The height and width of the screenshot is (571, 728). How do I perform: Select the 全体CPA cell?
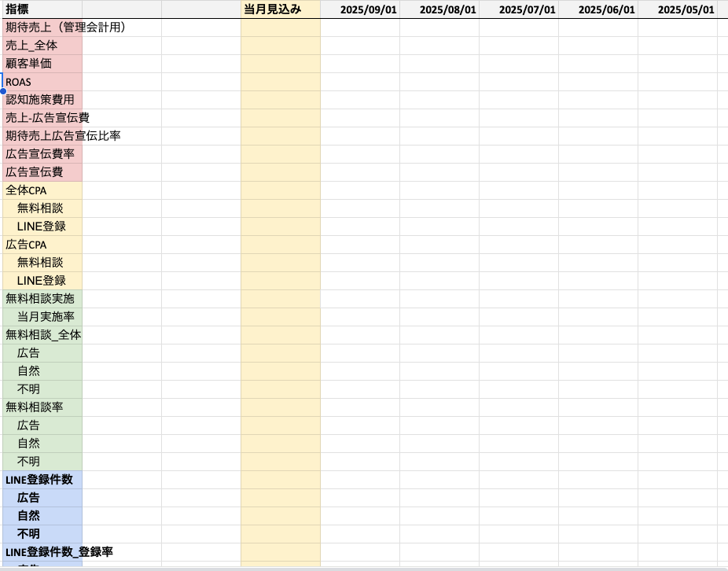coord(42,190)
